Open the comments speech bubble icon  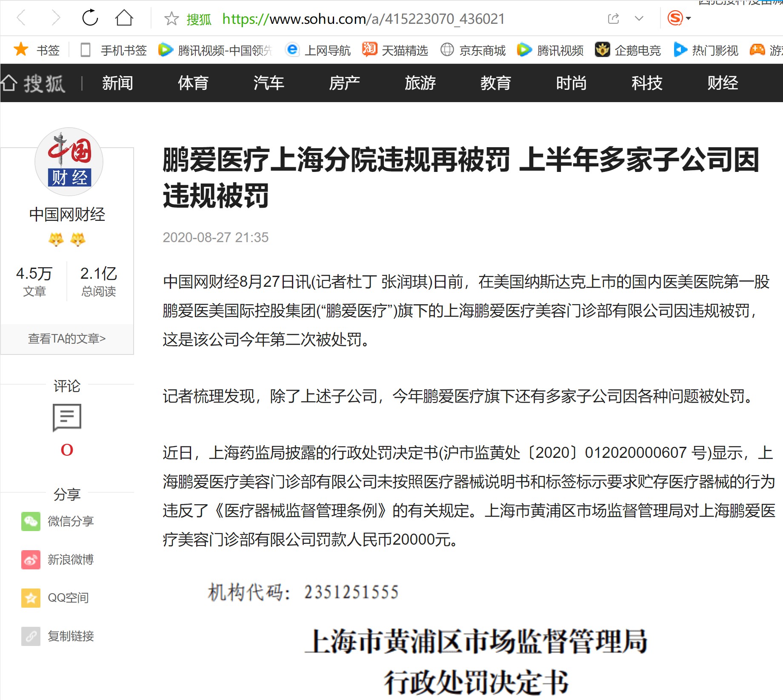(67, 418)
